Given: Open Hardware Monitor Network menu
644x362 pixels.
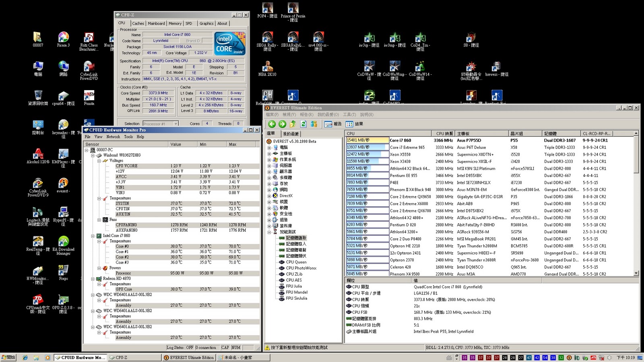Looking at the screenshot, I should click(x=113, y=137).
